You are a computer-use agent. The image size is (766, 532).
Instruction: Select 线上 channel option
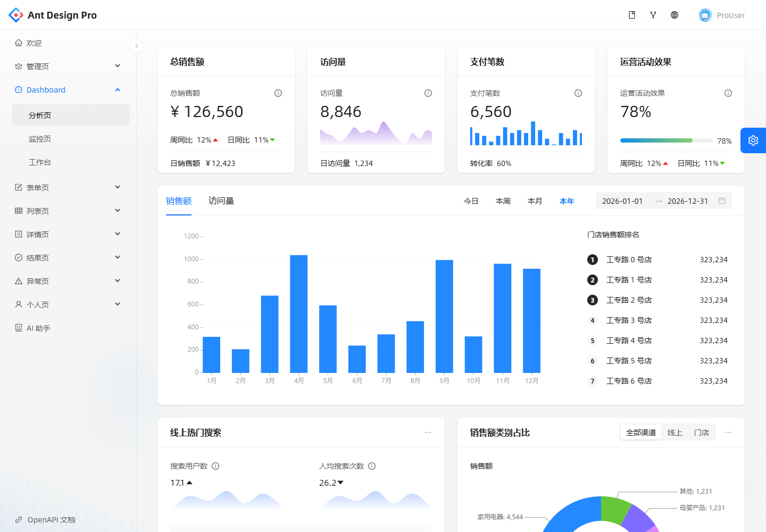675,433
